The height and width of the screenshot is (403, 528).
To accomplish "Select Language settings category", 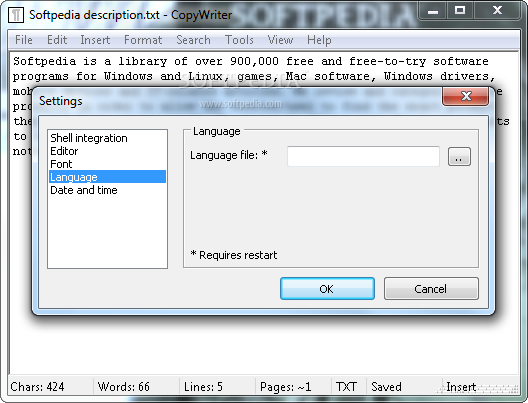I will 107,177.
